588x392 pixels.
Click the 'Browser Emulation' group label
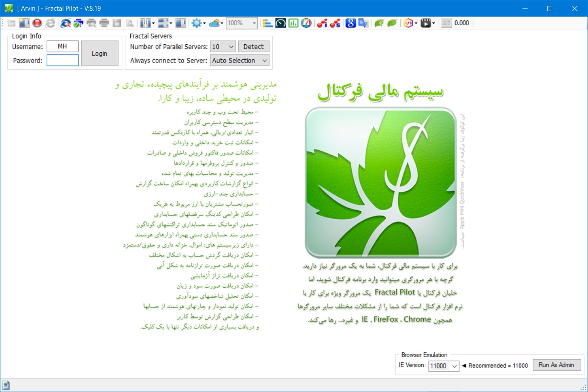(424, 355)
